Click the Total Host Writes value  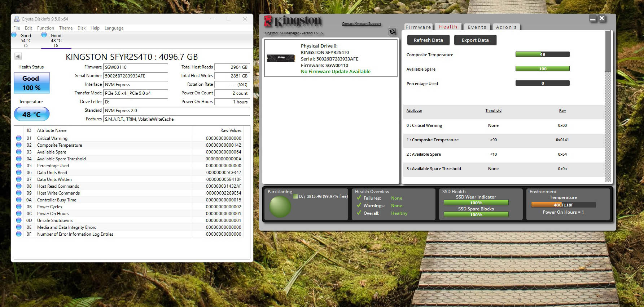pos(232,76)
